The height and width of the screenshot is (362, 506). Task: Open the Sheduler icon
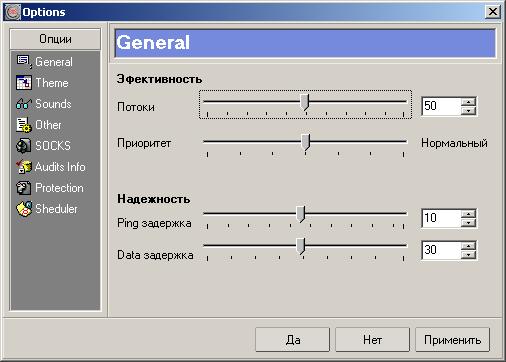click(24, 209)
